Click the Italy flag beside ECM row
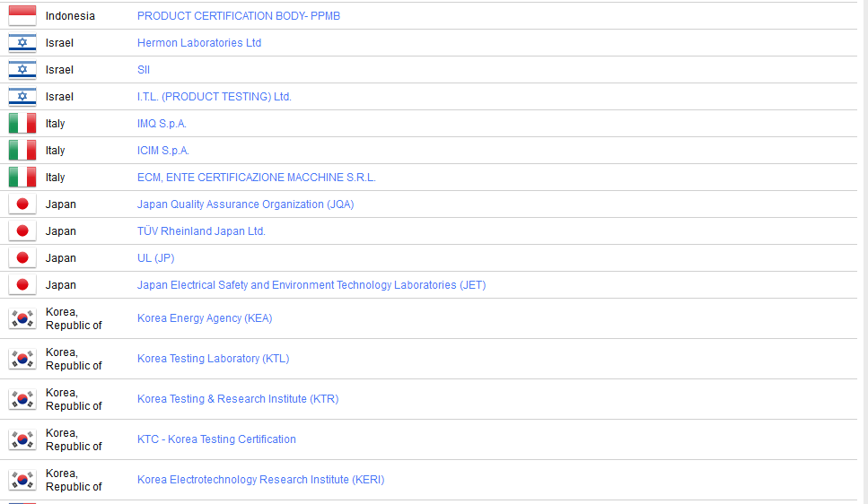Screen dimensions: 868x504 point(22,178)
